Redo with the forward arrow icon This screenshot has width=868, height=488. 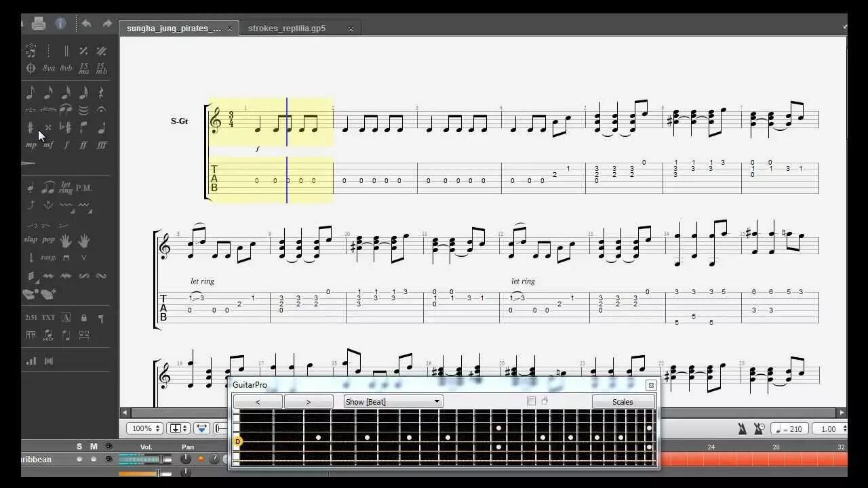click(107, 24)
